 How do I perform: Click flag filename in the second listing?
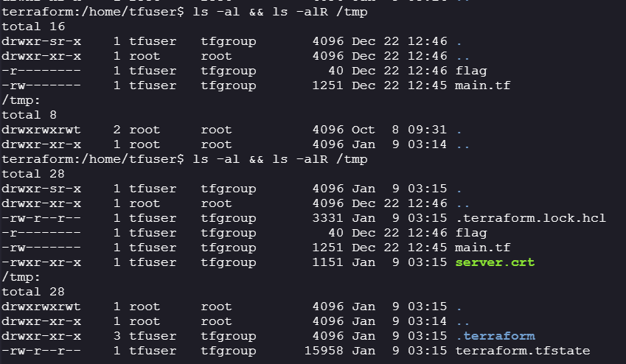[471, 233]
